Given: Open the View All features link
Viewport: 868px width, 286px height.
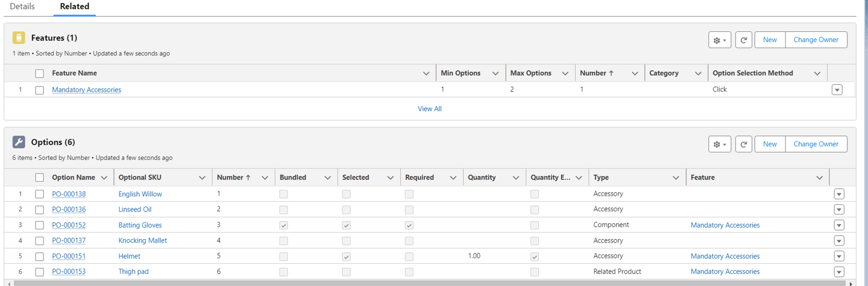Looking at the screenshot, I should pos(429,109).
